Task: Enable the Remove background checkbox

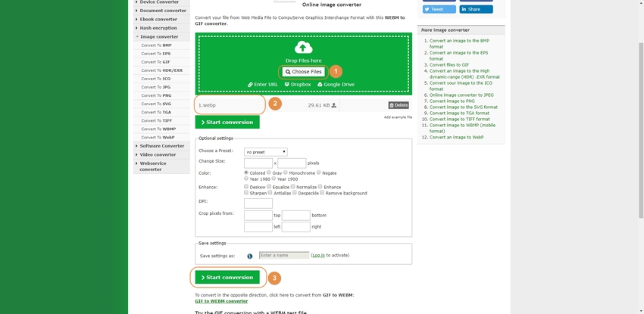Action: (x=322, y=192)
